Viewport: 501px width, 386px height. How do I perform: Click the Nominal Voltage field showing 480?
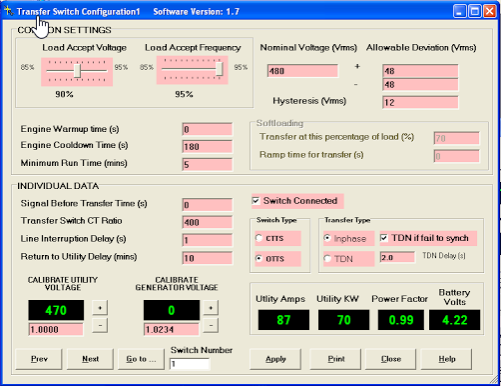pyautogui.click(x=303, y=71)
